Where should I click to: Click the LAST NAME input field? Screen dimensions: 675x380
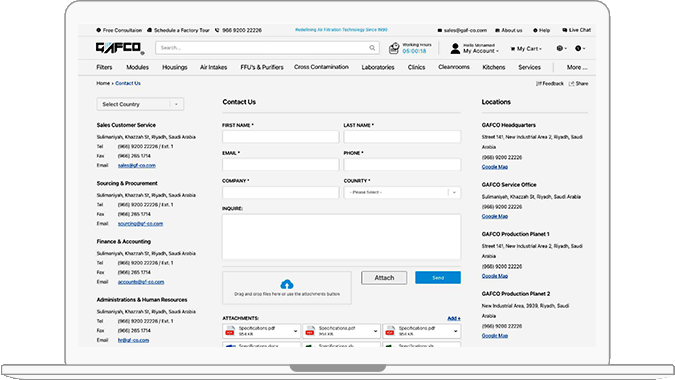[x=402, y=137]
